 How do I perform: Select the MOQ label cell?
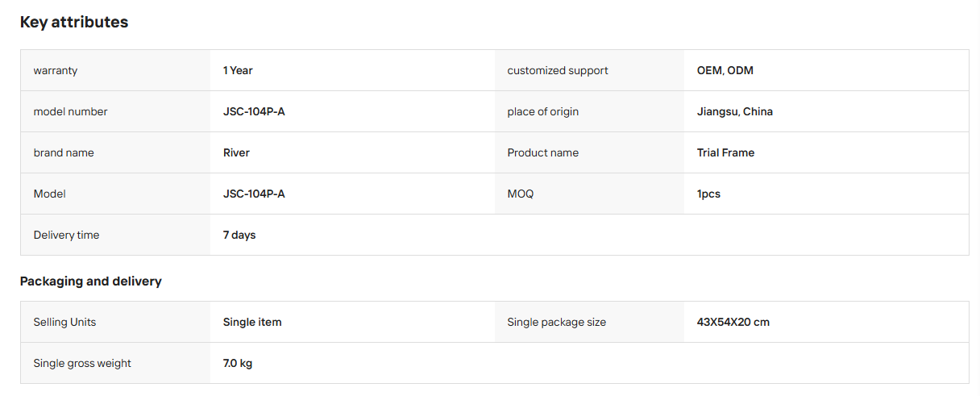coord(589,194)
